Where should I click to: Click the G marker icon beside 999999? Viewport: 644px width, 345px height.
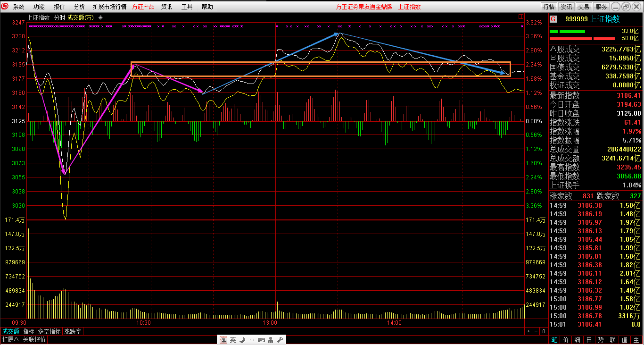(x=553, y=19)
